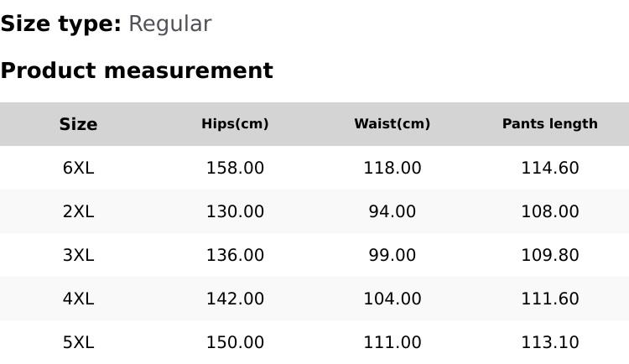Click pants length value 109.80
This screenshot has width=629, height=364.
549,255
